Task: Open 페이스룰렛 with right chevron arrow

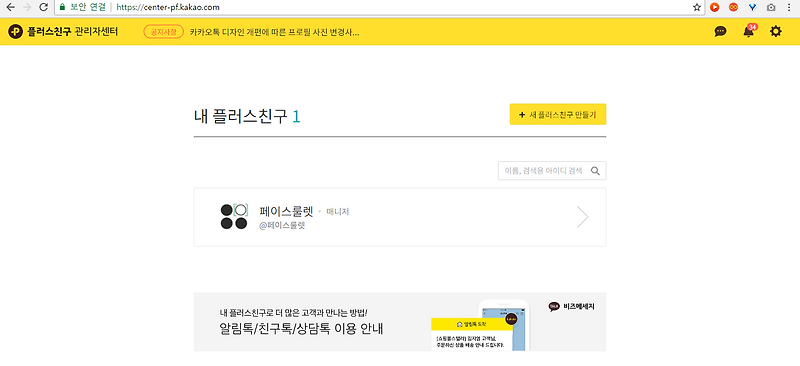Action: coord(582,217)
